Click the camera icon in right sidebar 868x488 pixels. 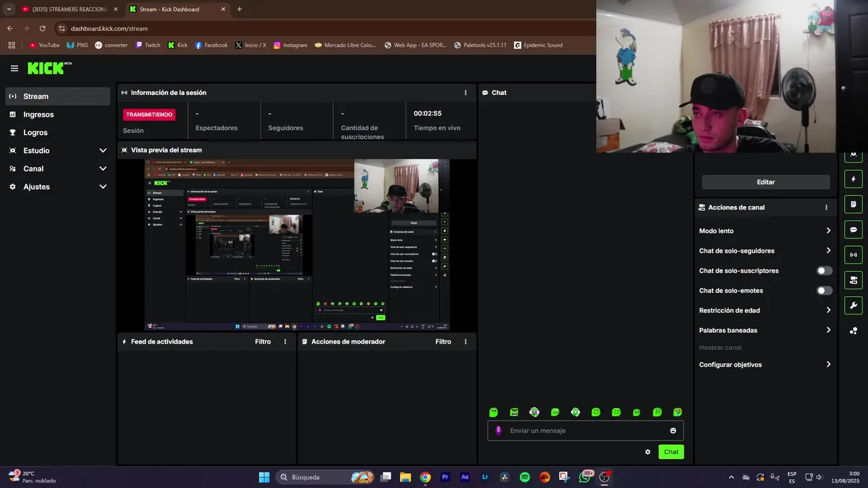[853, 280]
